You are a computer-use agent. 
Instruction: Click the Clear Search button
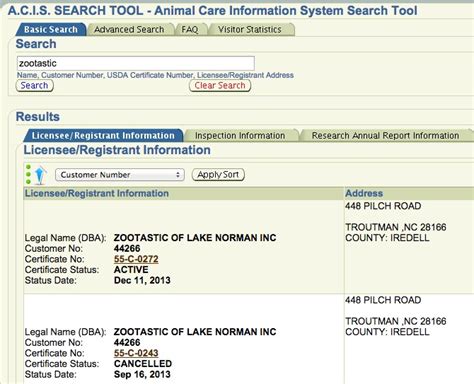(x=220, y=86)
